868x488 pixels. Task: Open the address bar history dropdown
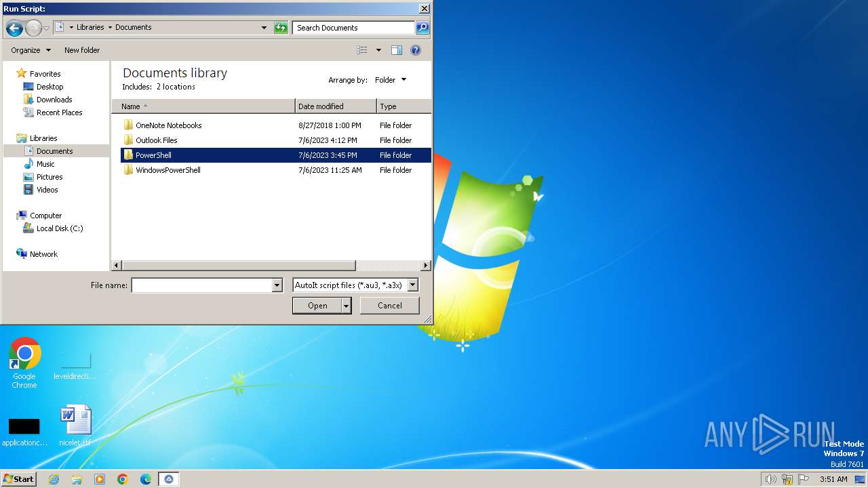click(264, 28)
